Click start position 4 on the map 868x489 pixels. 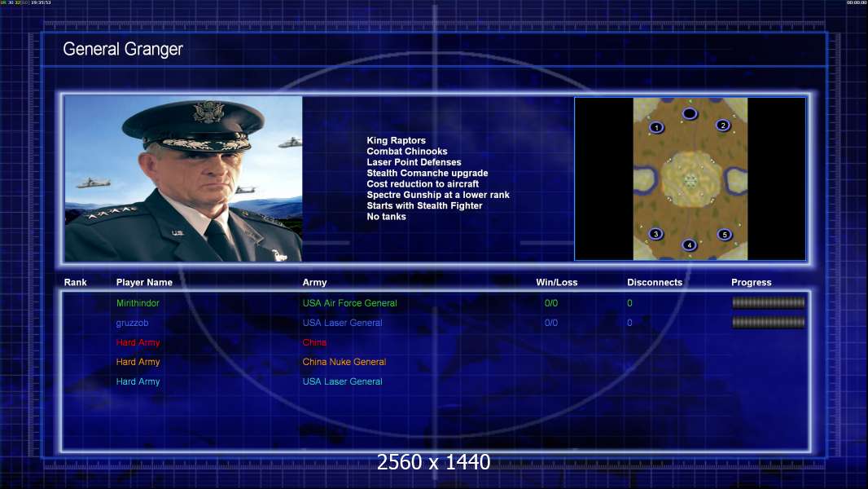689,244
